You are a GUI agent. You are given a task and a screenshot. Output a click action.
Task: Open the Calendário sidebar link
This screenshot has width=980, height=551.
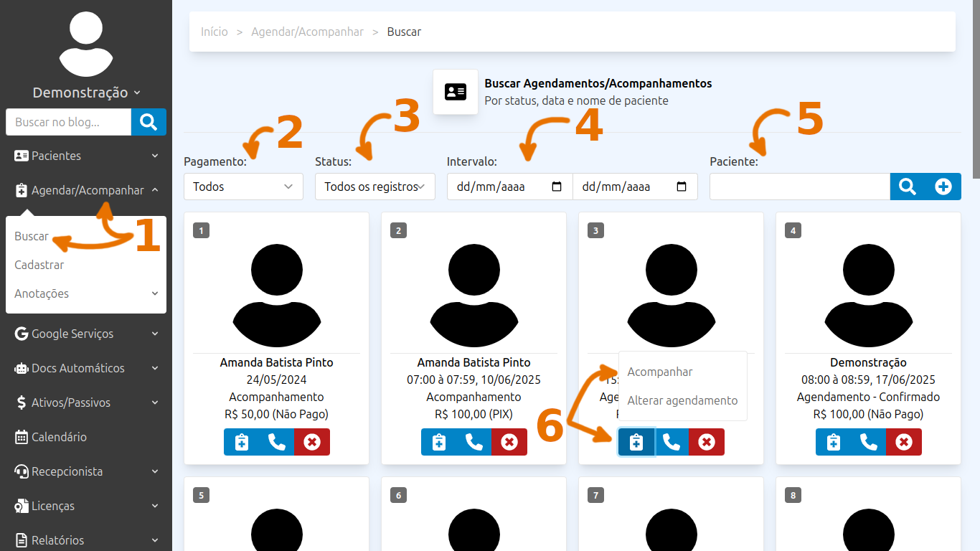(59, 437)
